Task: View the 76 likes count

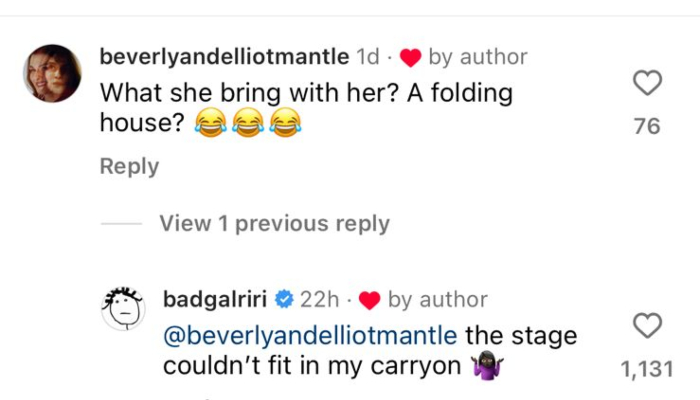Action: click(x=648, y=126)
